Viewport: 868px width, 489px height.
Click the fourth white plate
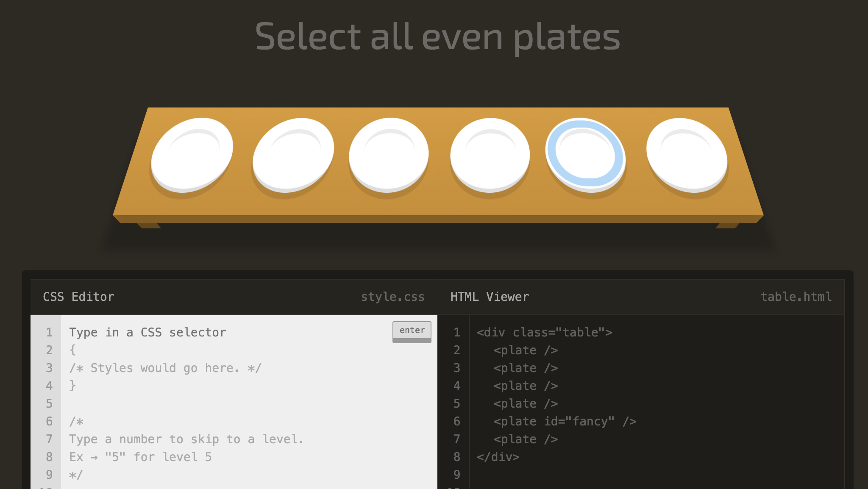[x=490, y=154]
